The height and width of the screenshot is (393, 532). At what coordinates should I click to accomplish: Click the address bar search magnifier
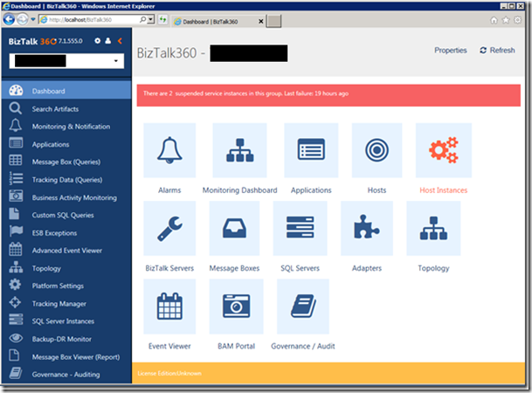pyautogui.click(x=143, y=20)
